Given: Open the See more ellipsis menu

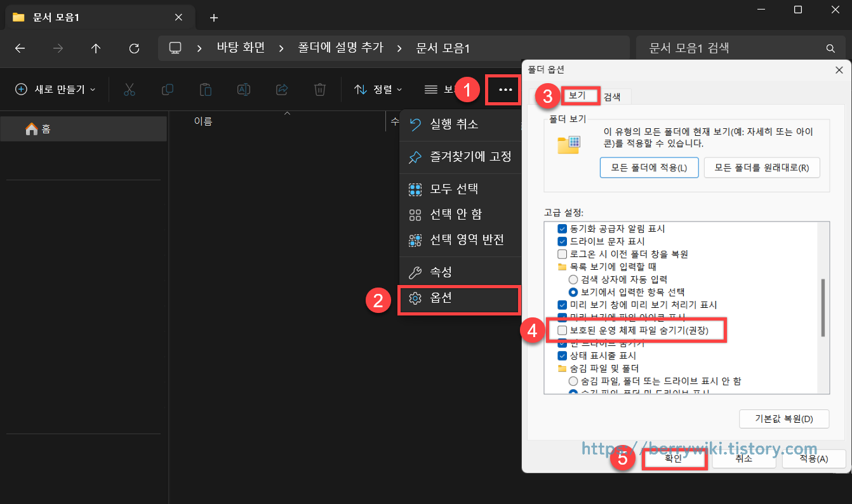Looking at the screenshot, I should pyautogui.click(x=503, y=89).
